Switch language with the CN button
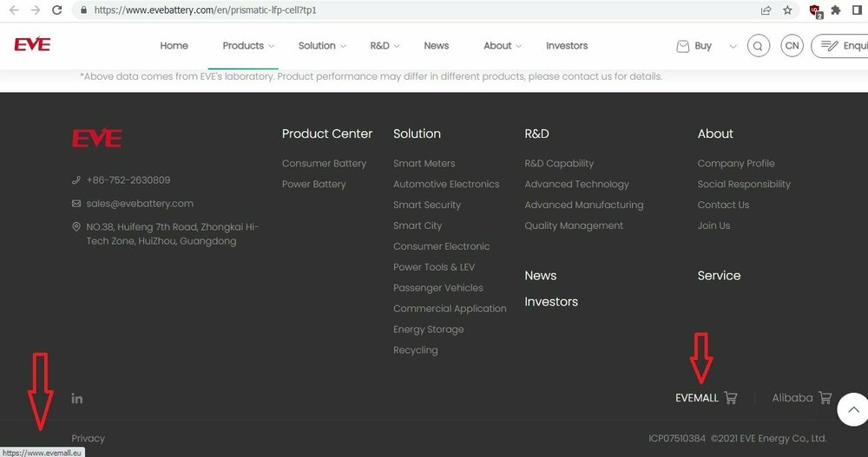 [792, 46]
